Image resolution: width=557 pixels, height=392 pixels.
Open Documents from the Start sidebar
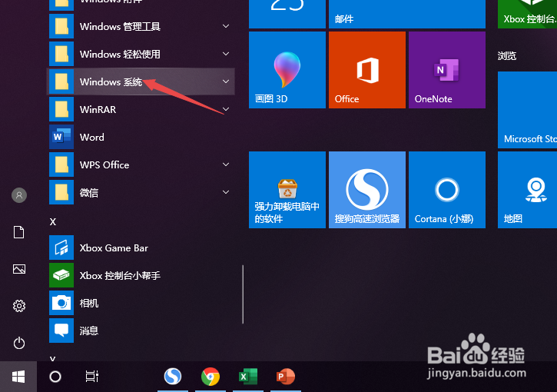tap(19, 232)
